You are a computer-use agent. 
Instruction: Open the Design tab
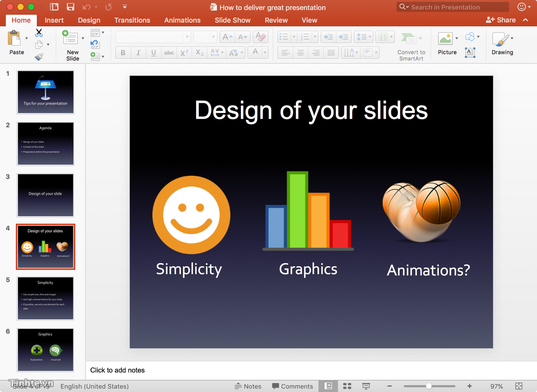coord(89,20)
